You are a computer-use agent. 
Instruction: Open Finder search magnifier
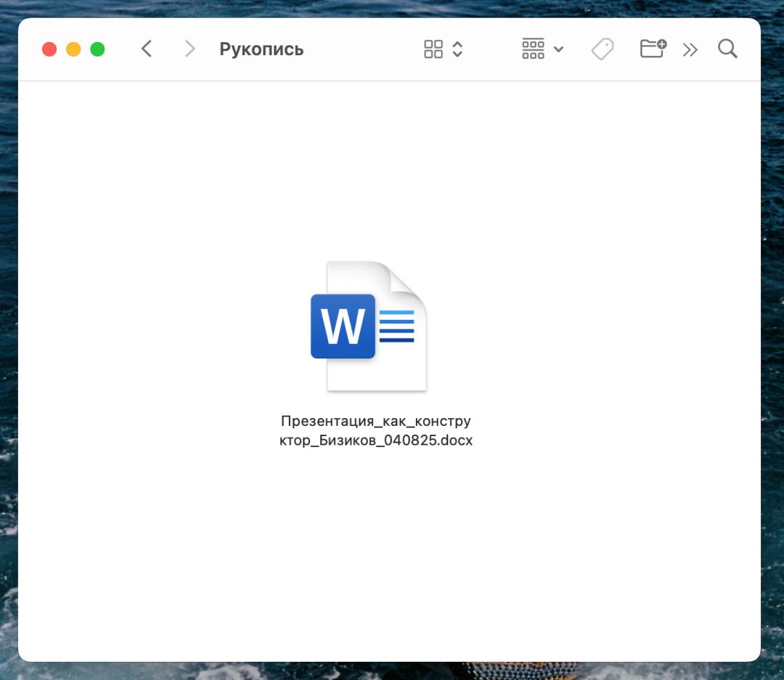[x=727, y=49]
